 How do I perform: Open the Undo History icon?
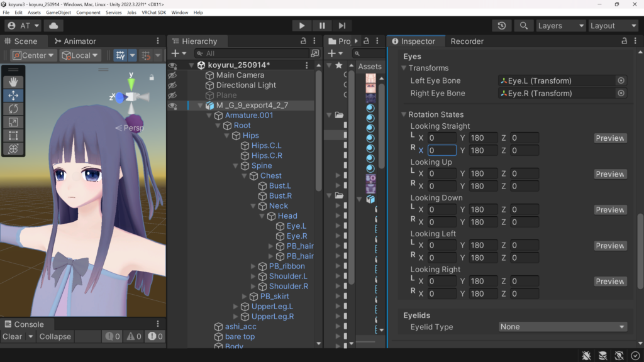pos(501,26)
